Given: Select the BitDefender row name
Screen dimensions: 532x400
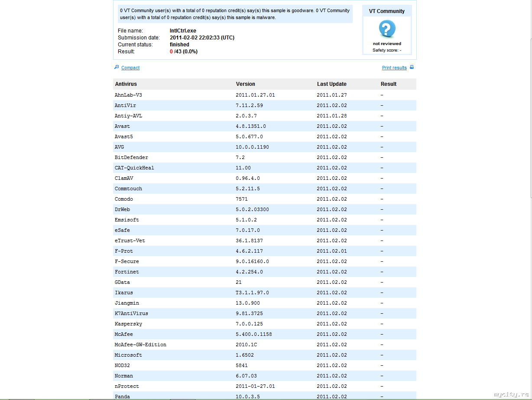Looking at the screenshot, I should pyautogui.click(x=131, y=157).
